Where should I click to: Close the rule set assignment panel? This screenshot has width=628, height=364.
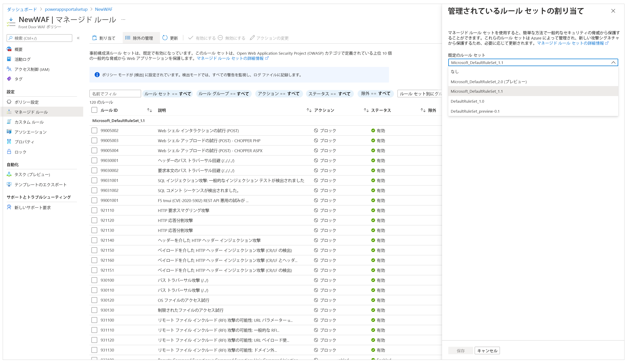coord(613,11)
